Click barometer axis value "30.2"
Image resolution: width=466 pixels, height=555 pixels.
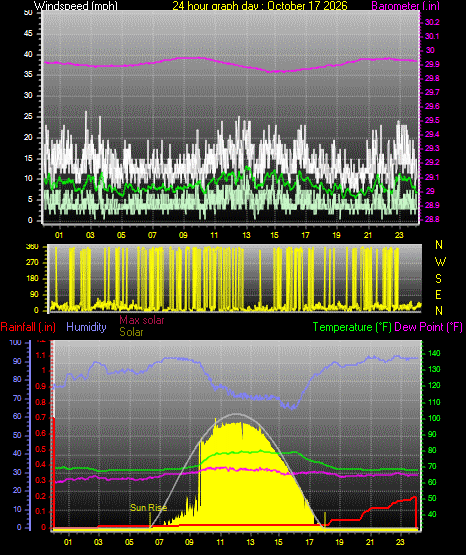(432, 22)
